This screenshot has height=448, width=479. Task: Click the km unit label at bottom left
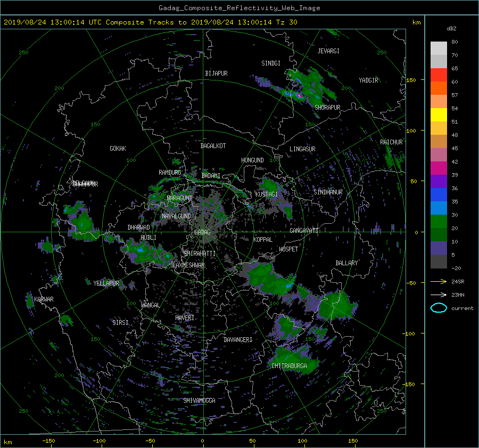[7, 442]
